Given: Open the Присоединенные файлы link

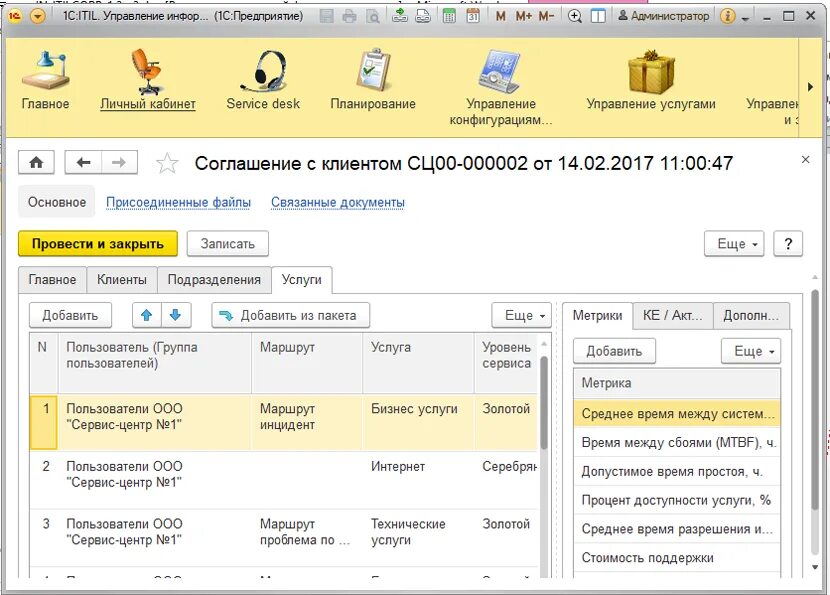Looking at the screenshot, I should click(x=178, y=202).
